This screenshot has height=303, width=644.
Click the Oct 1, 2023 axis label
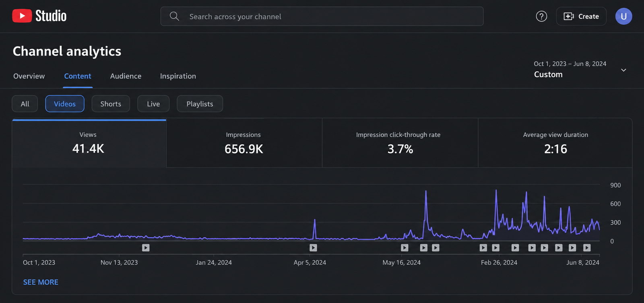[39, 262]
